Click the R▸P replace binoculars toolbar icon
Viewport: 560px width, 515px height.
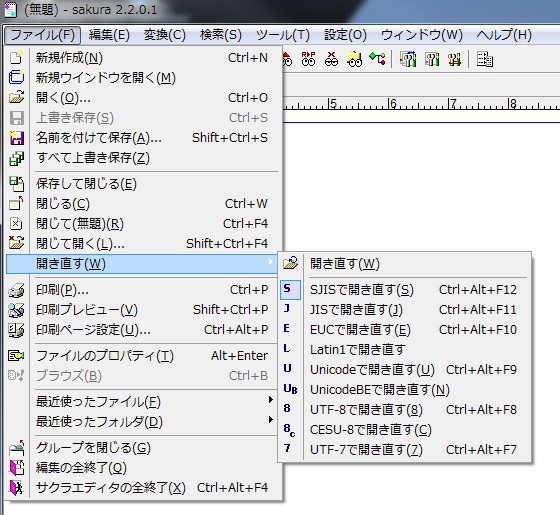309,59
